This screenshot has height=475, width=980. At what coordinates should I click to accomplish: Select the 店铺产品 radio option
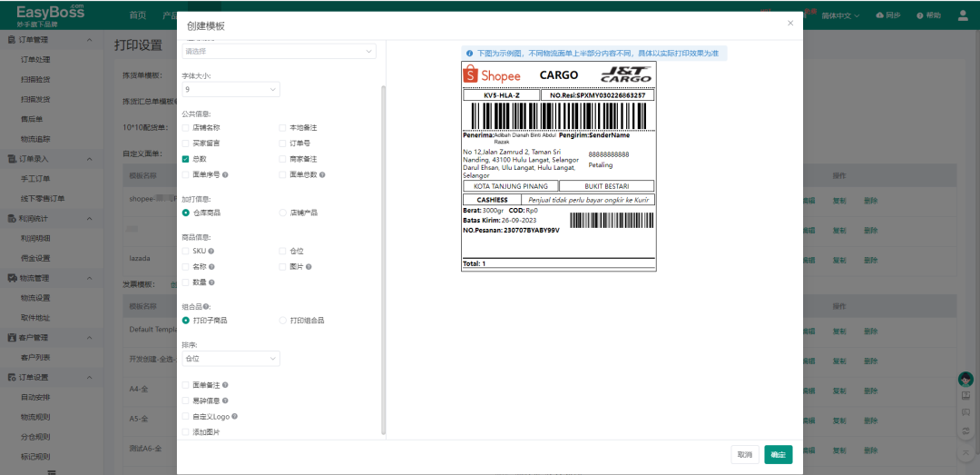click(282, 213)
